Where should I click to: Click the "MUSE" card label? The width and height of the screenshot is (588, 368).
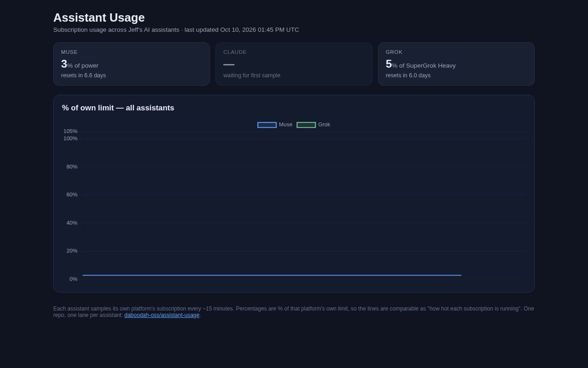point(69,52)
